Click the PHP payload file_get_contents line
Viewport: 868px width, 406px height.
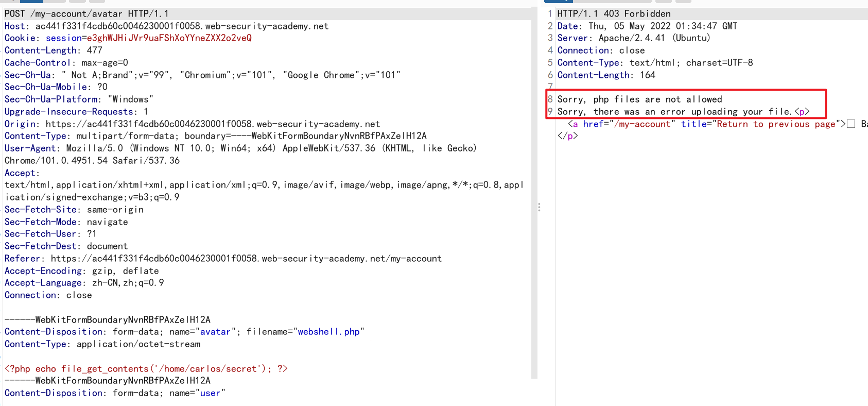(146, 369)
